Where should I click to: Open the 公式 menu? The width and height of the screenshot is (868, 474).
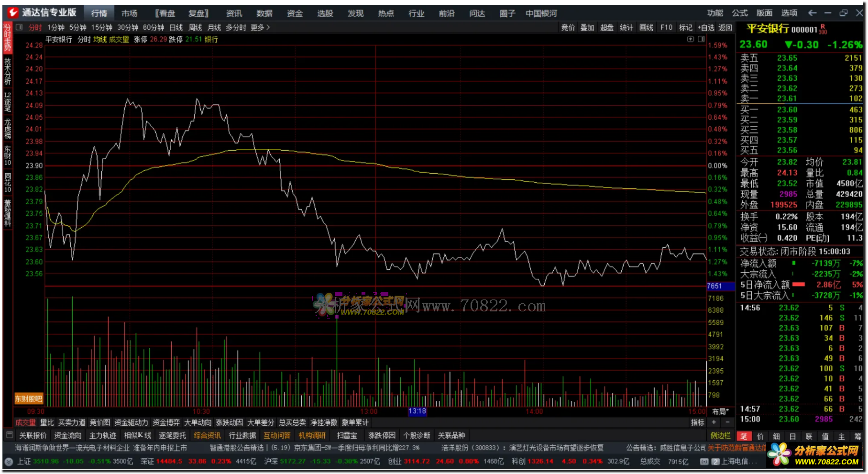pos(740,13)
